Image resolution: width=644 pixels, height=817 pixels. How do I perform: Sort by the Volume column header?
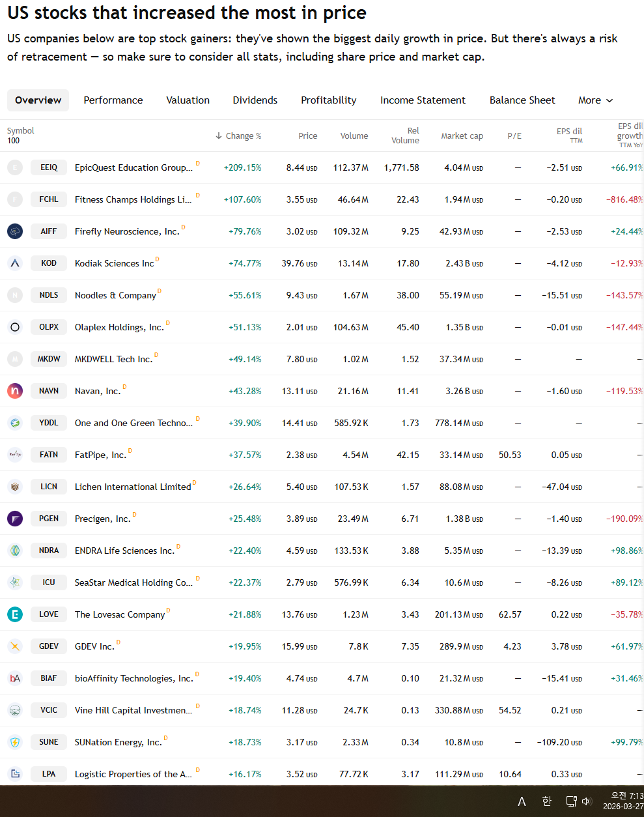354,136
